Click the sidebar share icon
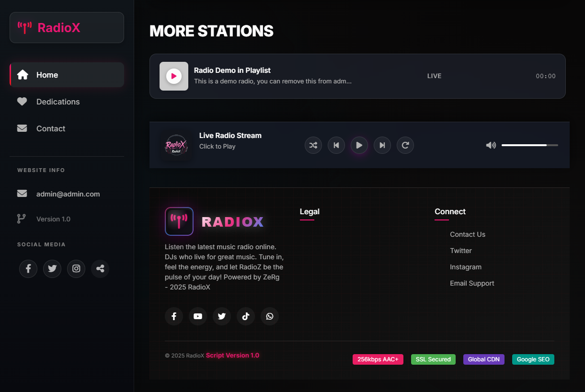Viewport: 585px width, 392px height. [100, 269]
